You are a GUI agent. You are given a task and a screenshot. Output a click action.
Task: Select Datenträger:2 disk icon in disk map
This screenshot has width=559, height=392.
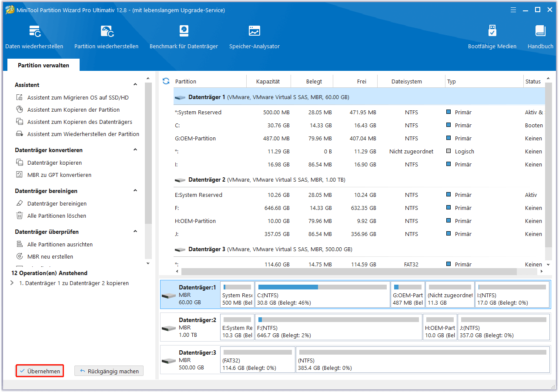click(x=168, y=328)
